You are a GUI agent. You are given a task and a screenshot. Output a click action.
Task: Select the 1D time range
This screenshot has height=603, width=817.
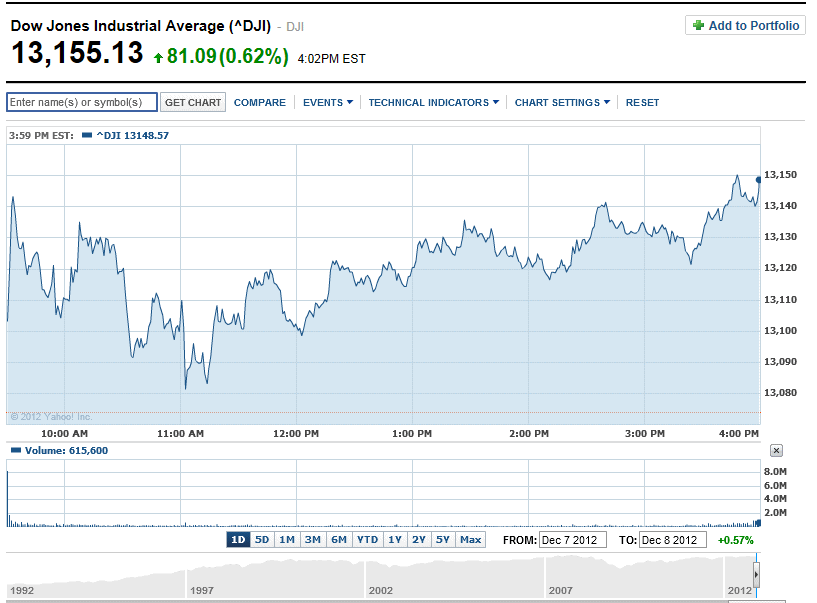[238, 540]
